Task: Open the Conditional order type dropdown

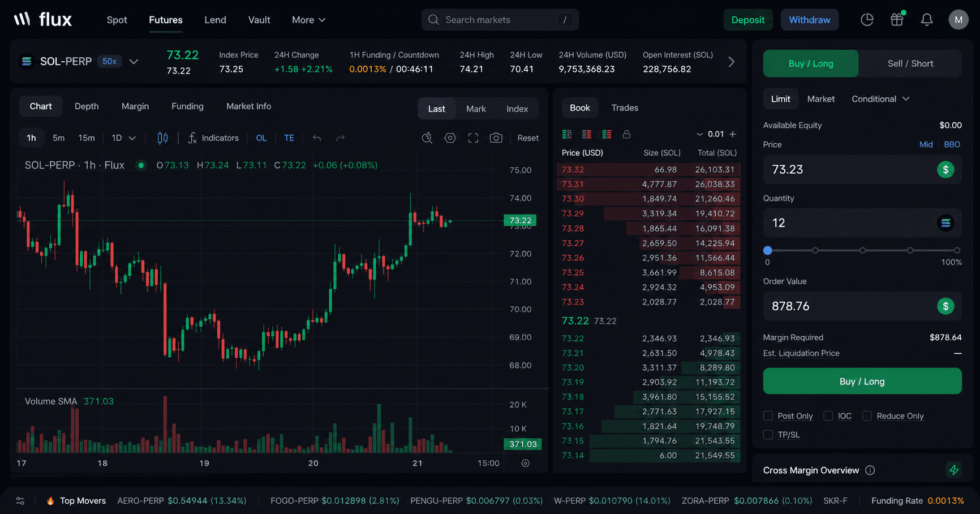Action: point(880,99)
